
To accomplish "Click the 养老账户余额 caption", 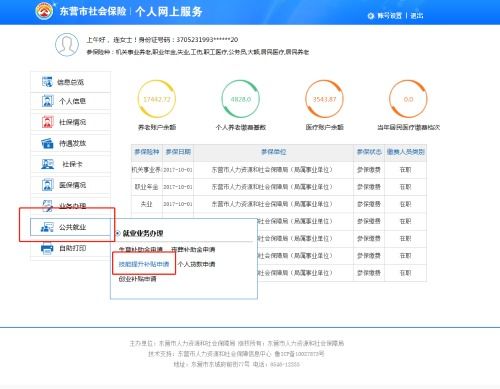I will point(157,127).
